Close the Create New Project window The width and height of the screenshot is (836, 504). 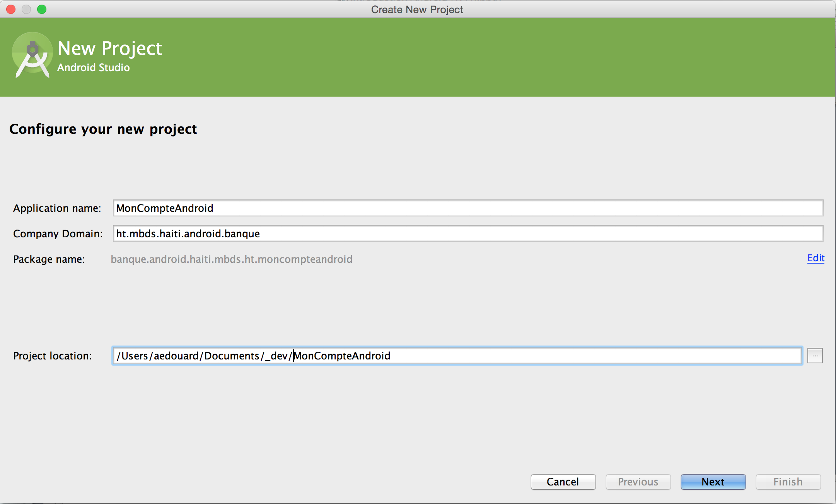[11, 9]
